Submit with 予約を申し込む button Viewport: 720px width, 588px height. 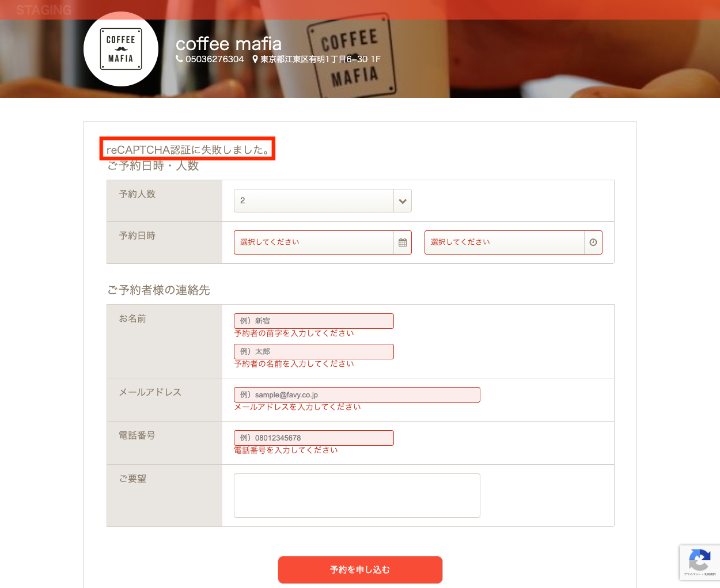pyautogui.click(x=360, y=570)
